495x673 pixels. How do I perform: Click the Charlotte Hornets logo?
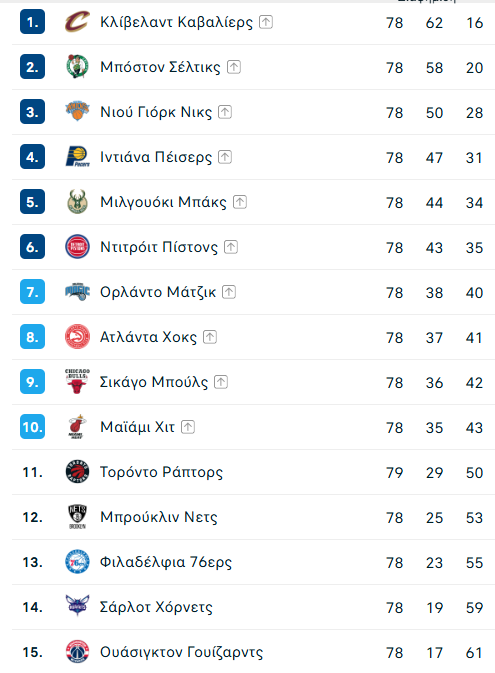77,606
